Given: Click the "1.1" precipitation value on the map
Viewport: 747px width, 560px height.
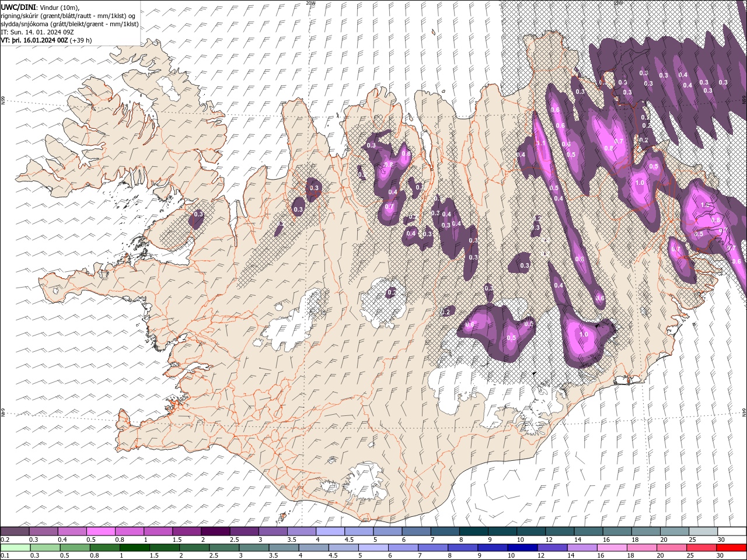Looking at the screenshot, I should (540, 143).
